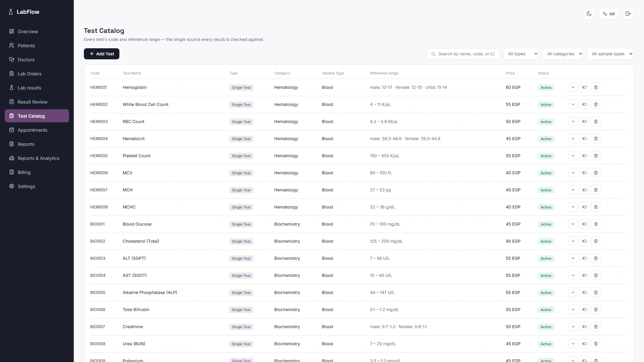644x362 pixels.
Task: Toggle active status of MCV test
Action: click(x=584, y=173)
